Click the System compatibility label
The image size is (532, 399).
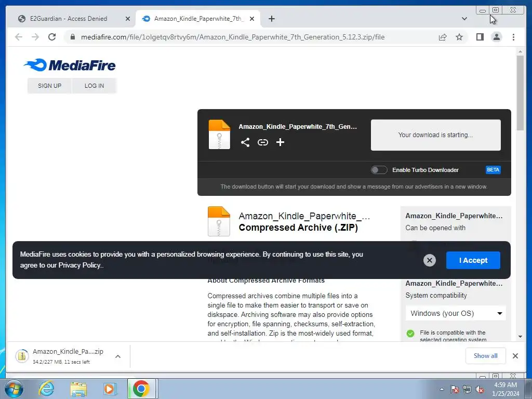[x=436, y=296]
